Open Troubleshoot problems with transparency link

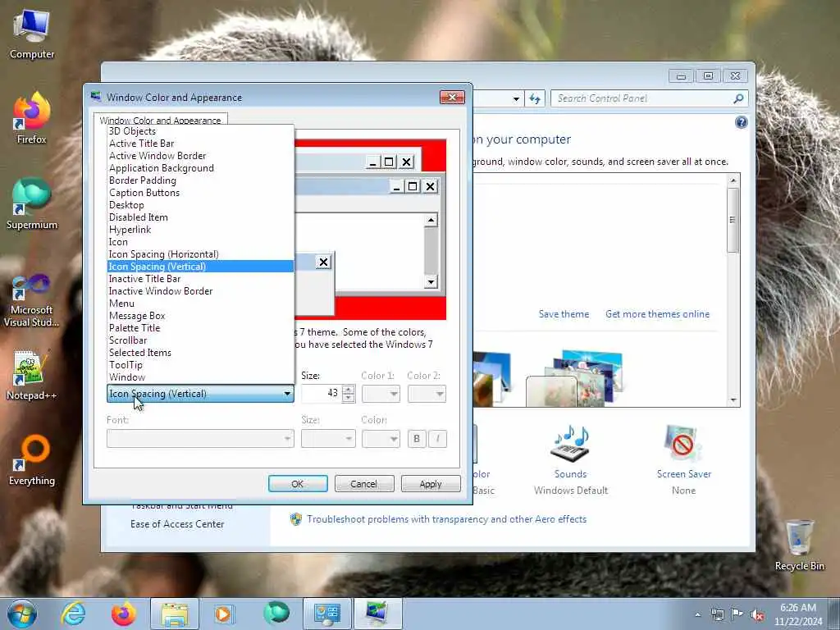coord(446,519)
